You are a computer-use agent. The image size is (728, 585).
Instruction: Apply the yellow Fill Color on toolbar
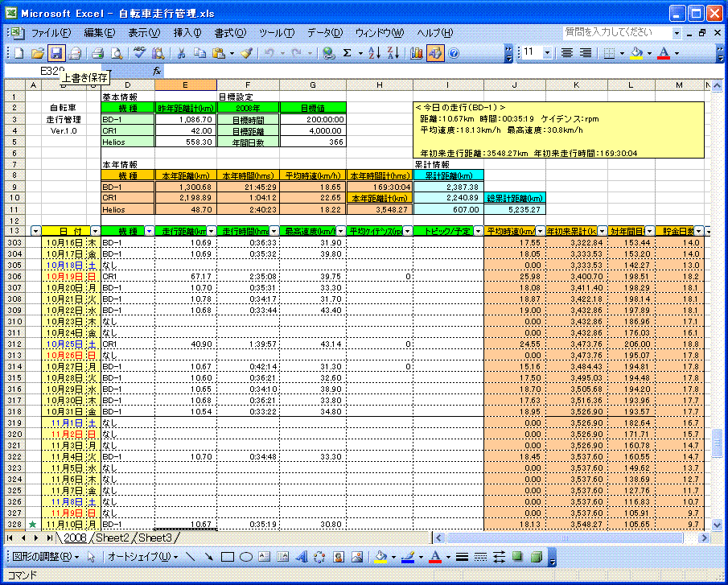pos(636,53)
